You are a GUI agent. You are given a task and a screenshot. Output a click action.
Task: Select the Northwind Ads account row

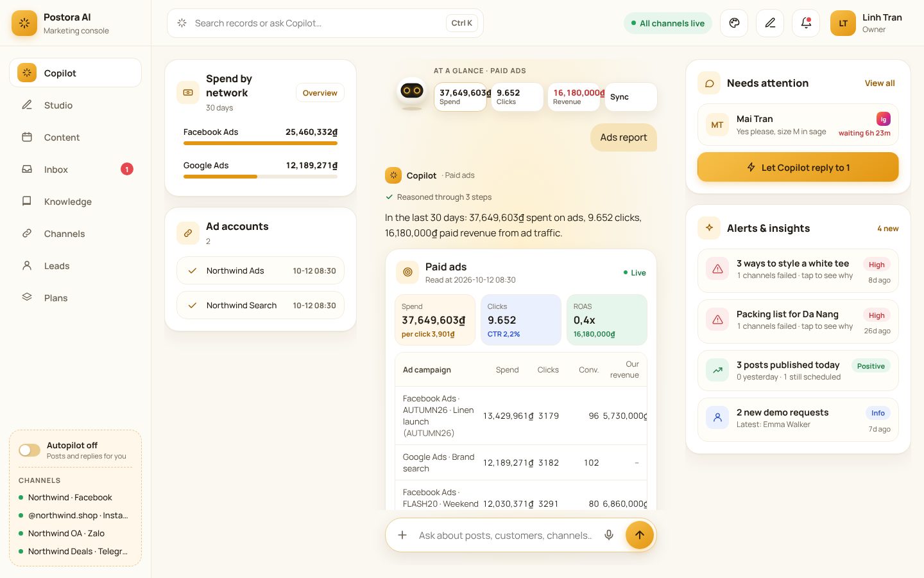[x=261, y=270]
